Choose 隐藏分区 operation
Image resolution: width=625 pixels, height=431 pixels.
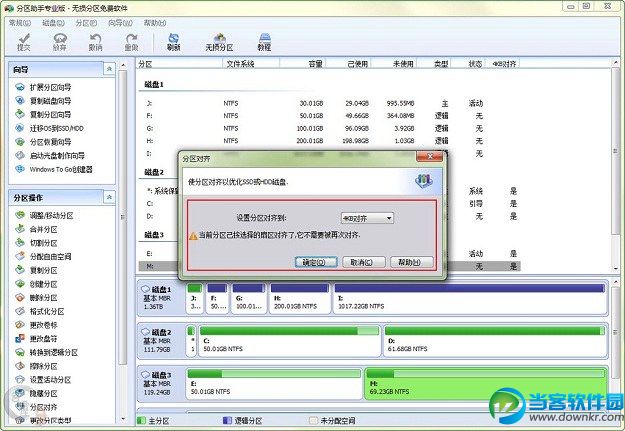[36, 393]
